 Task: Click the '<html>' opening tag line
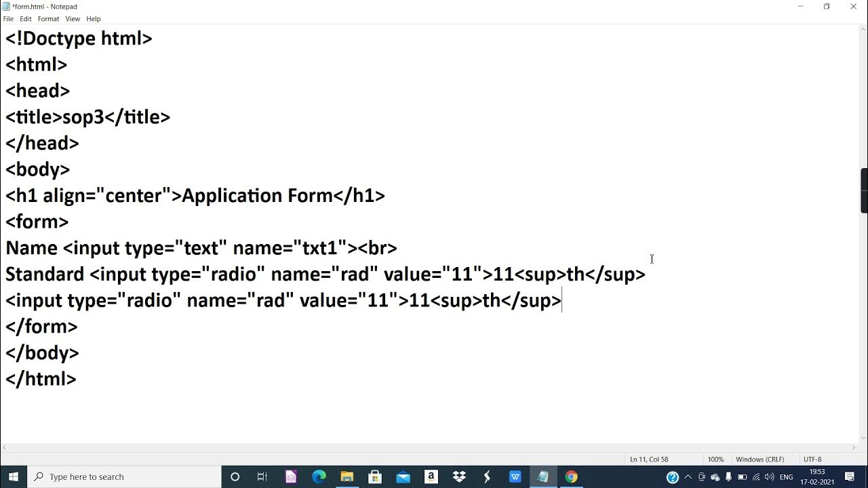click(37, 65)
